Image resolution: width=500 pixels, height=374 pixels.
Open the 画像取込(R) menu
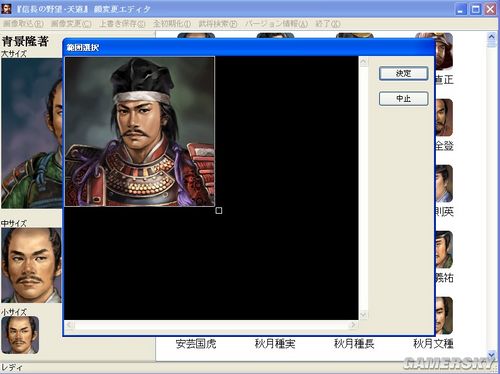(x=23, y=24)
